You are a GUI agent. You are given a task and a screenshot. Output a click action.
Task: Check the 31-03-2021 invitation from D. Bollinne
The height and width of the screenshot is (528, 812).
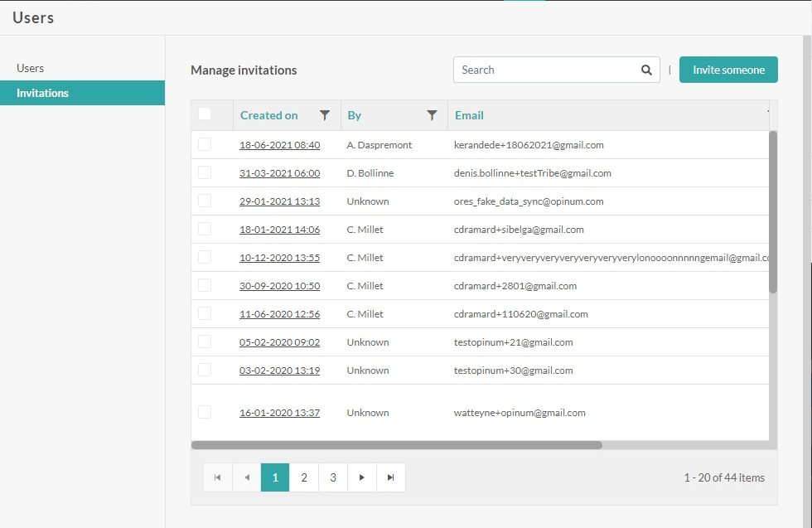204,172
